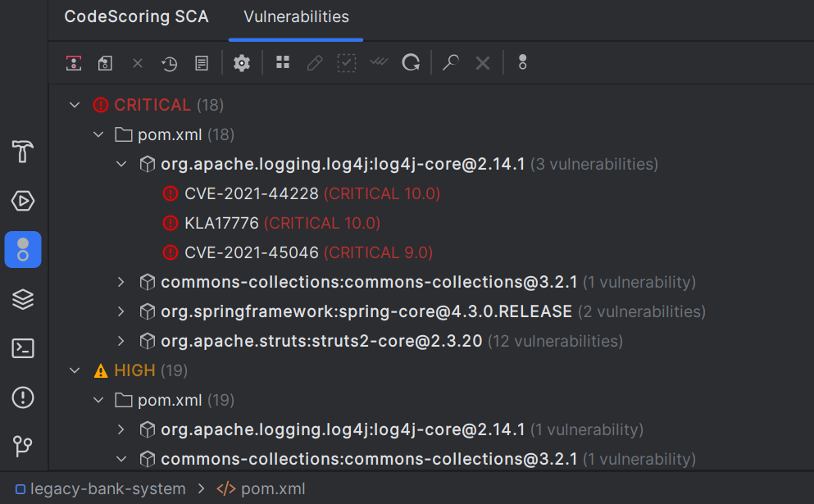814x504 pixels.
Task: Click the second toolbar document icon
Action: (x=106, y=63)
